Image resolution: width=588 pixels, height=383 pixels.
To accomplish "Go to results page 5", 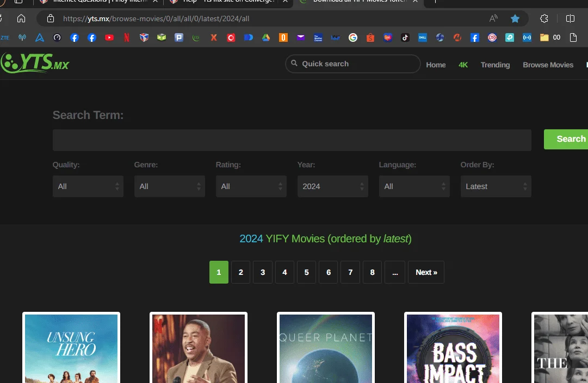I will (306, 272).
